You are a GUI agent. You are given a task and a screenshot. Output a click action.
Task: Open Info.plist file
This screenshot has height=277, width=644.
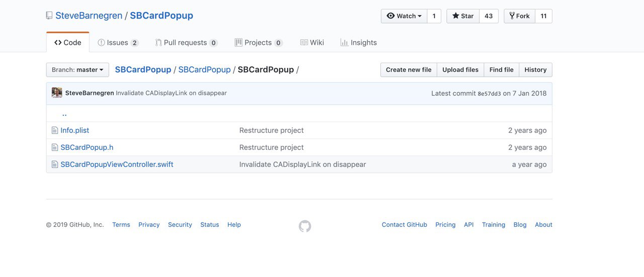(x=75, y=130)
